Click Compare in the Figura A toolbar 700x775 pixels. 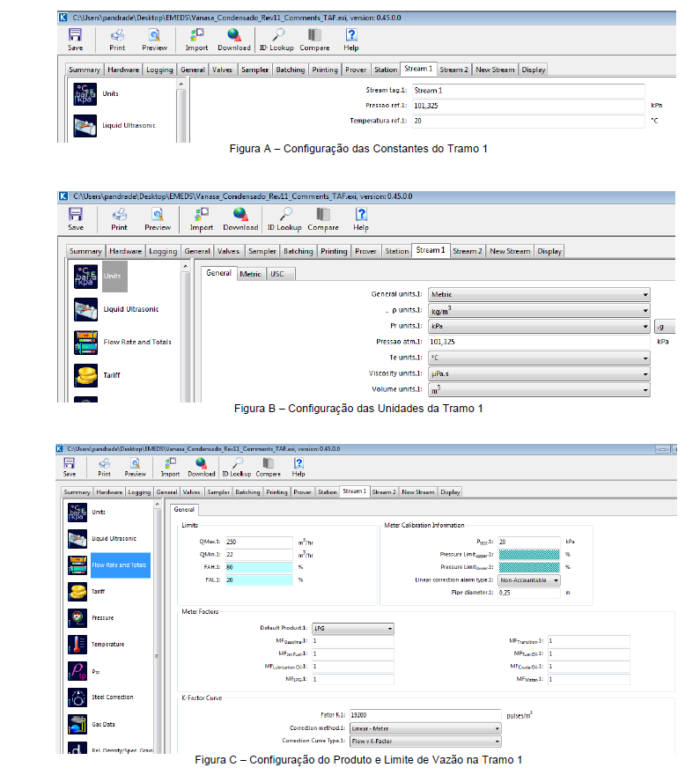click(314, 40)
